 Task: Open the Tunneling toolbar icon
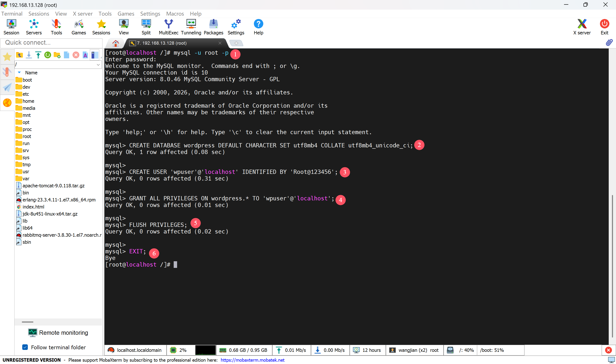click(x=191, y=27)
